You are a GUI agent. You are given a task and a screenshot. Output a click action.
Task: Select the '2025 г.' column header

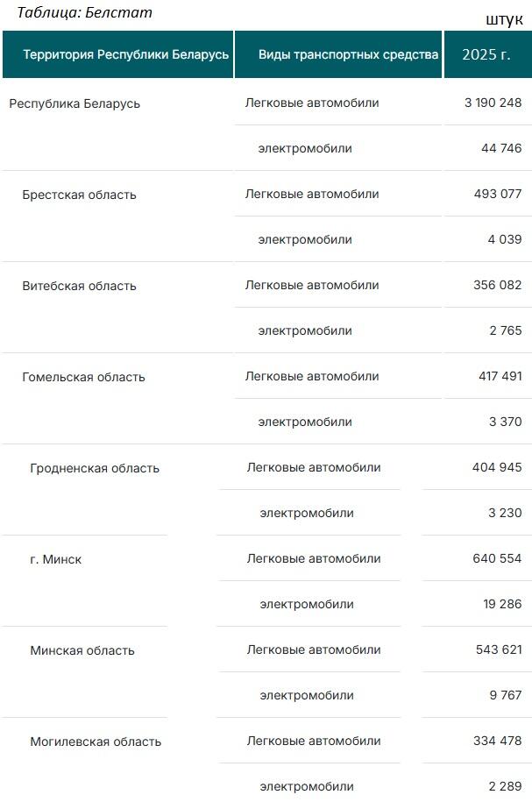tap(486, 54)
